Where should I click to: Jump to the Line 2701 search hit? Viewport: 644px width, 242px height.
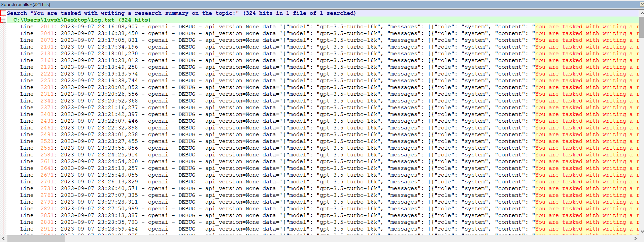323,182
